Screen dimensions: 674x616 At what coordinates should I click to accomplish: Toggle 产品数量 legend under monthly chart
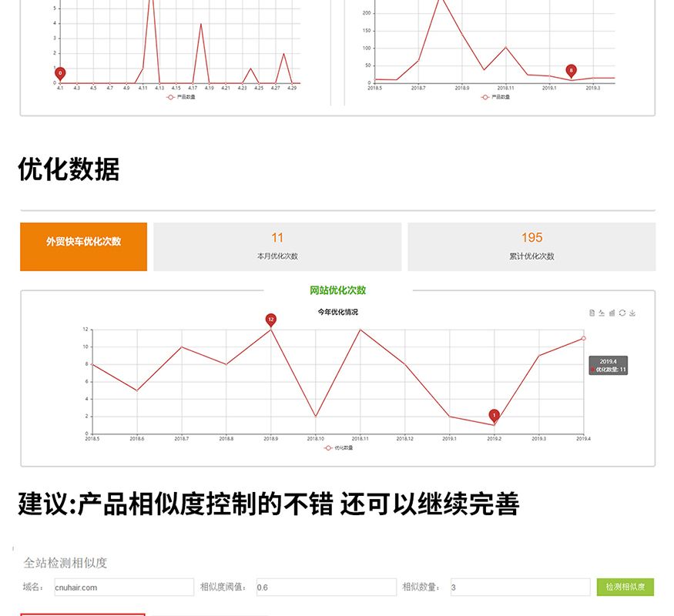click(494, 97)
